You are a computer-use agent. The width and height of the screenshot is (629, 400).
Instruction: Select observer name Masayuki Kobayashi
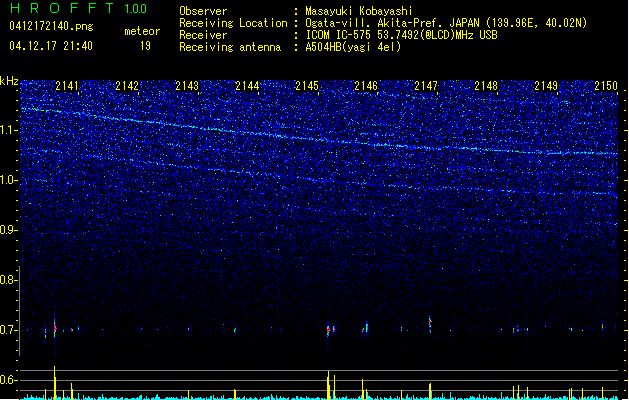[x=359, y=11]
